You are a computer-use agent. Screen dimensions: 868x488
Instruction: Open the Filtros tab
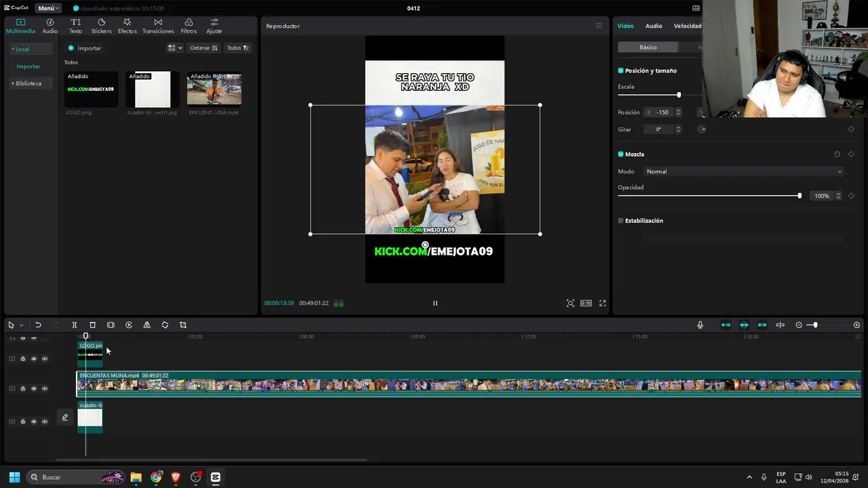pos(189,26)
